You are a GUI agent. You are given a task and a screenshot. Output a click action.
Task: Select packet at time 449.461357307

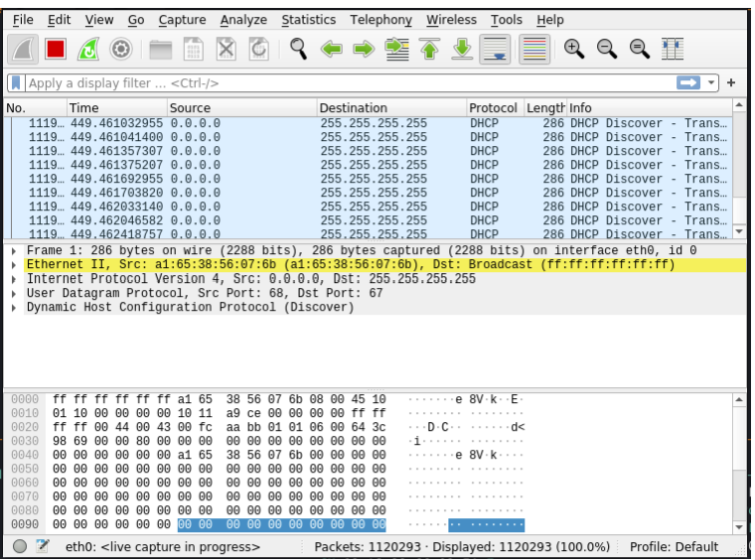tap(369, 152)
